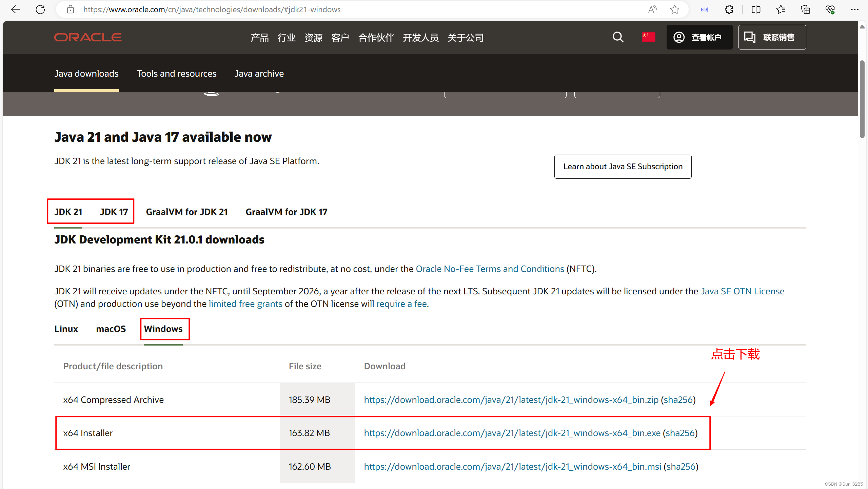Click the 'x64 Installer' row description
The height and width of the screenshot is (489, 868).
click(88, 433)
